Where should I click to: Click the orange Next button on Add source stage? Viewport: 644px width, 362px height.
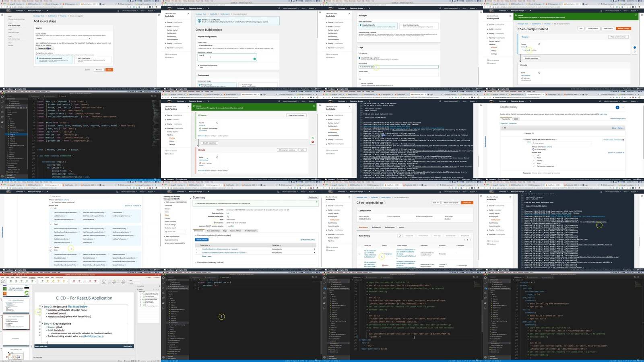[x=109, y=70]
